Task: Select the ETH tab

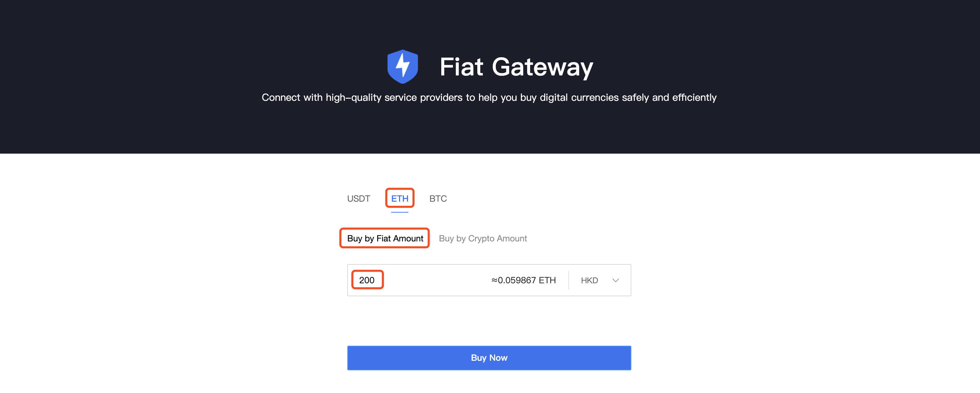Action: click(x=399, y=199)
